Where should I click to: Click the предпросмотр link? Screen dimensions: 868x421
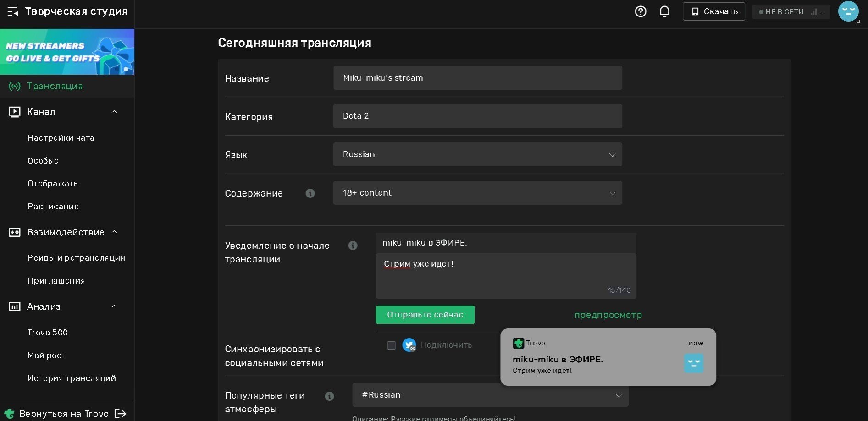point(608,315)
